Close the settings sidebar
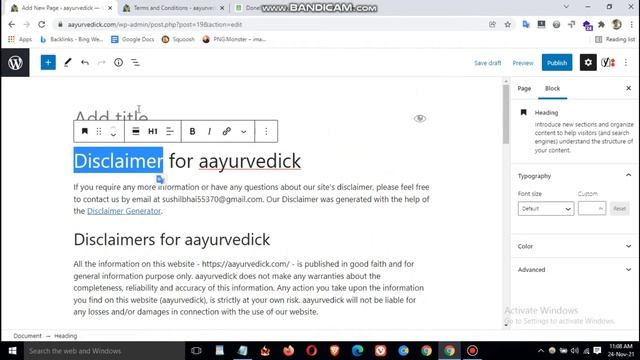This screenshot has height=360, width=640. coord(629,88)
